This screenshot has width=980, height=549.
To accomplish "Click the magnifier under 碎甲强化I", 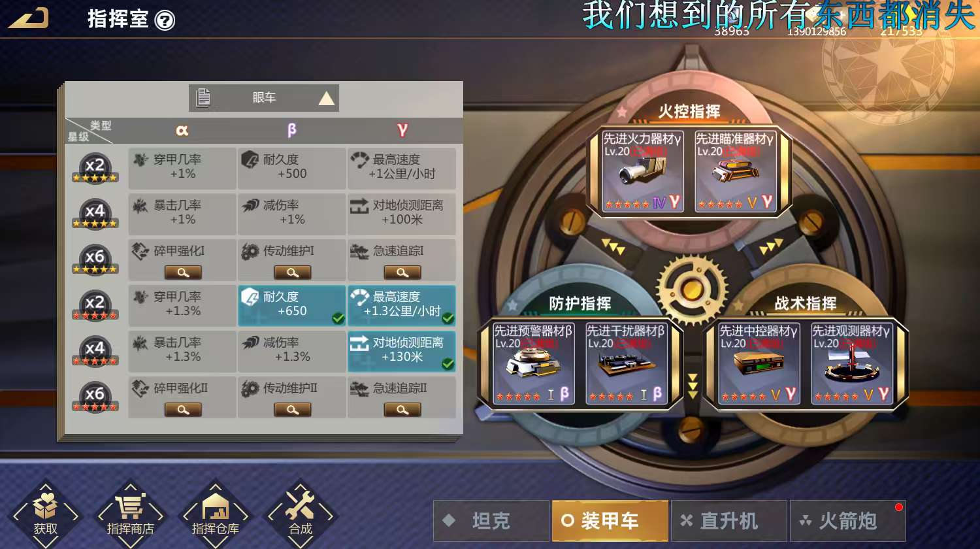I will point(183,273).
